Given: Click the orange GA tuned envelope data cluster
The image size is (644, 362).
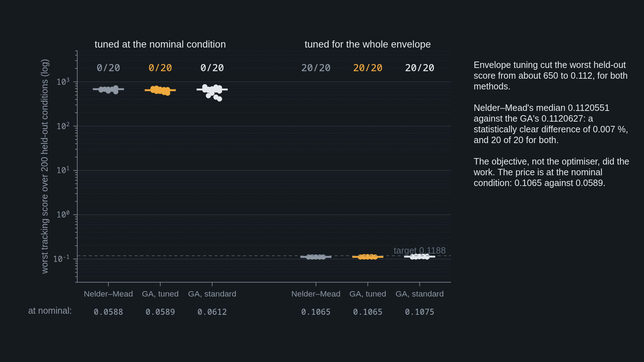Looking at the screenshot, I should click(x=368, y=257).
